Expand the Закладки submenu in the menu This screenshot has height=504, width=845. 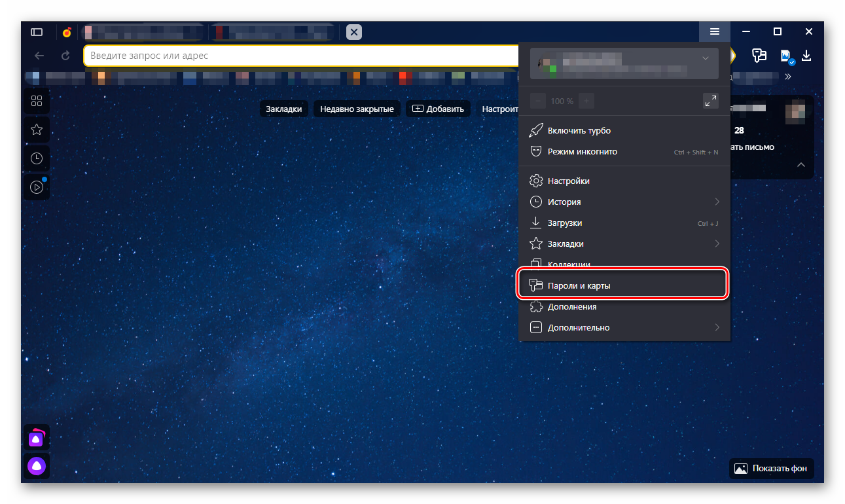pos(624,243)
